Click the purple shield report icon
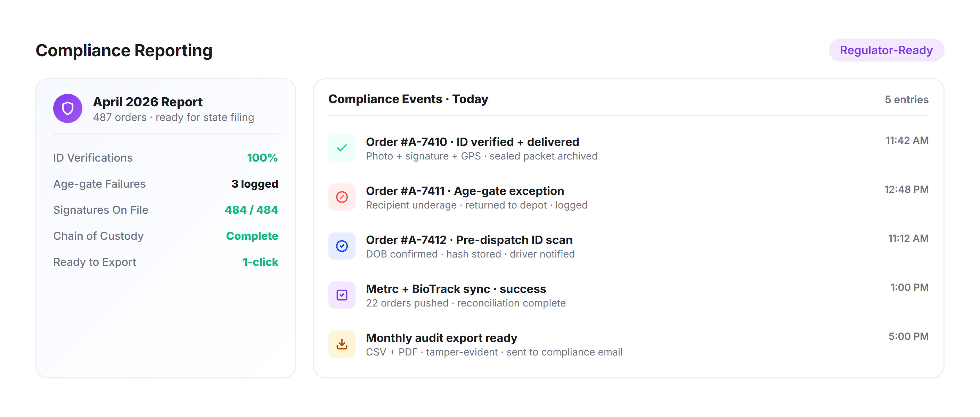 click(68, 108)
